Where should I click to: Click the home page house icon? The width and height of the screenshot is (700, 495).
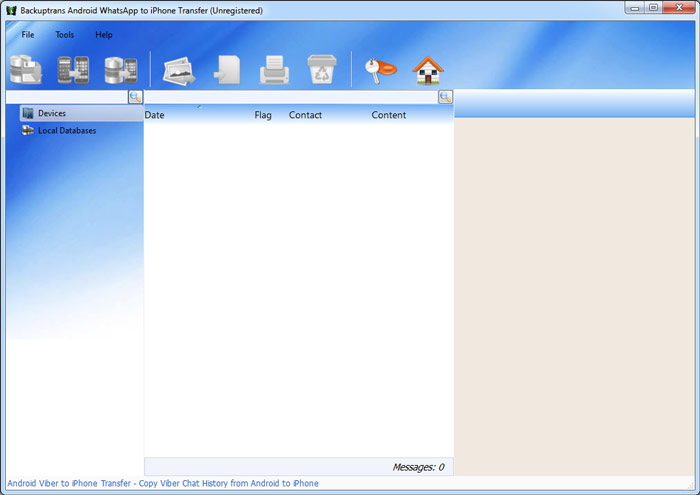[428, 70]
